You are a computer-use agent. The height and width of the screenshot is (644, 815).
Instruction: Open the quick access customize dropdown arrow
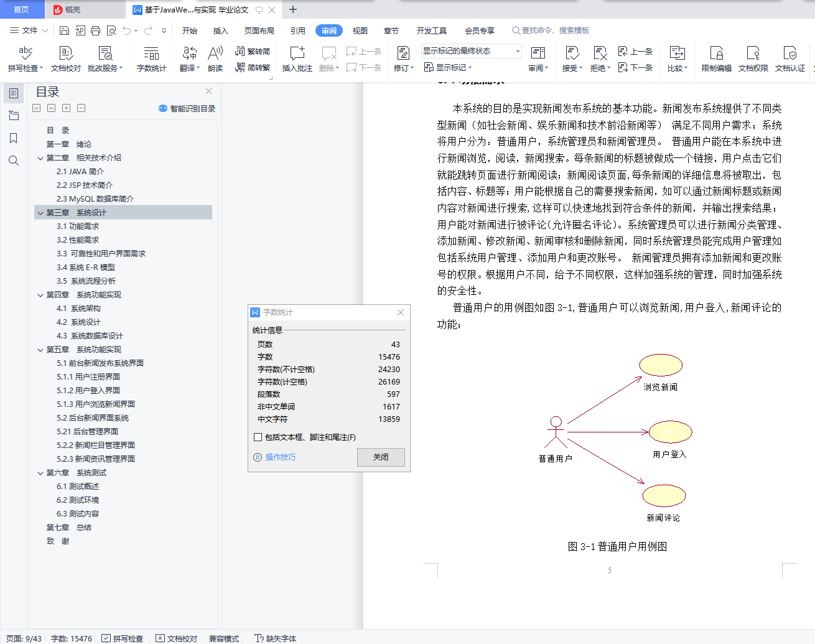pyautogui.click(x=164, y=30)
